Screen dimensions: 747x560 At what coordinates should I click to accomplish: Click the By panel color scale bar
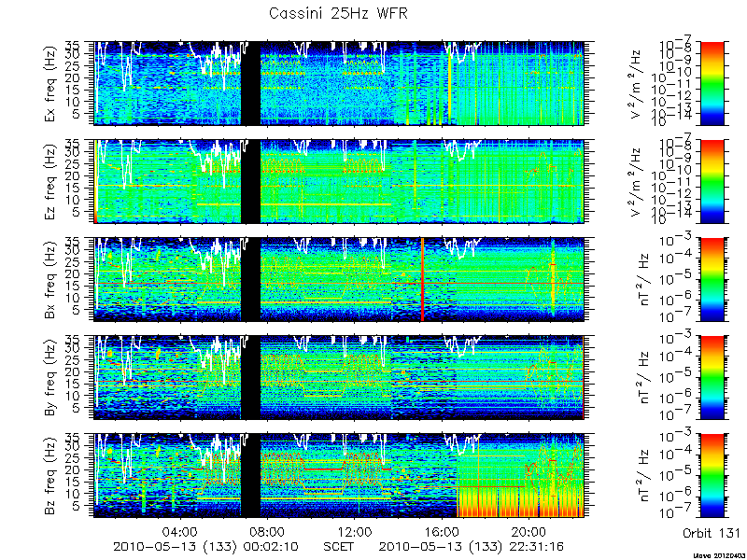coord(712,377)
